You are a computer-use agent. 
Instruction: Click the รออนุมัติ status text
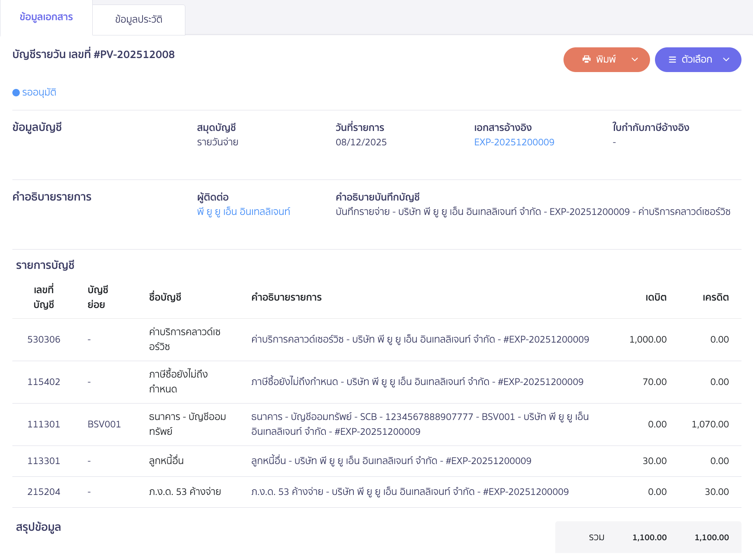39,93
